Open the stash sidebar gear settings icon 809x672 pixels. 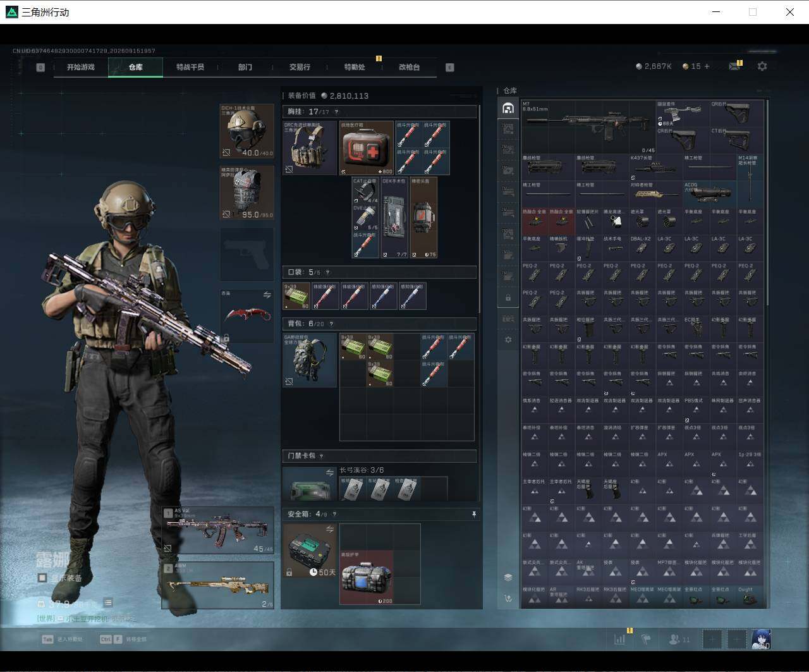tap(508, 339)
